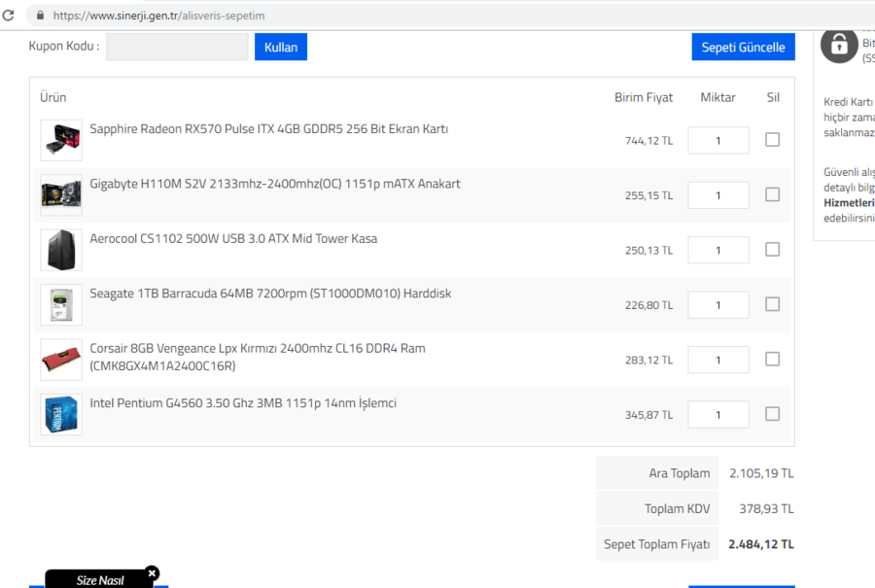This screenshot has width=875, height=588.
Task: Open Gigabyte H110M S2V product link
Action: [275, 184]
